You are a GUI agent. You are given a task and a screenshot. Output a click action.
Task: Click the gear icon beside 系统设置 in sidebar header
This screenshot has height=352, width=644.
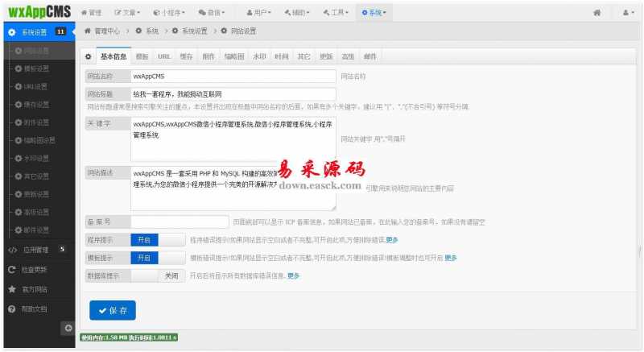point(12,32)
